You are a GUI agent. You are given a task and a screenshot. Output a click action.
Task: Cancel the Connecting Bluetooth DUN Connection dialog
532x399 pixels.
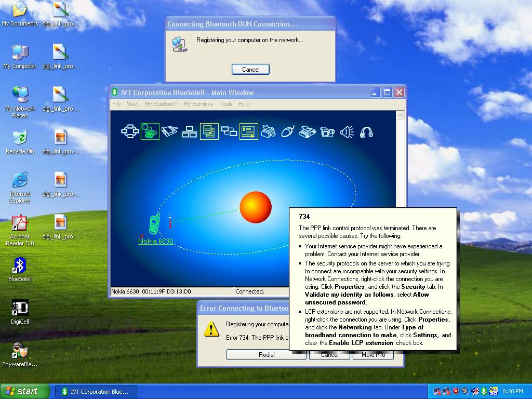click(250, 69)
